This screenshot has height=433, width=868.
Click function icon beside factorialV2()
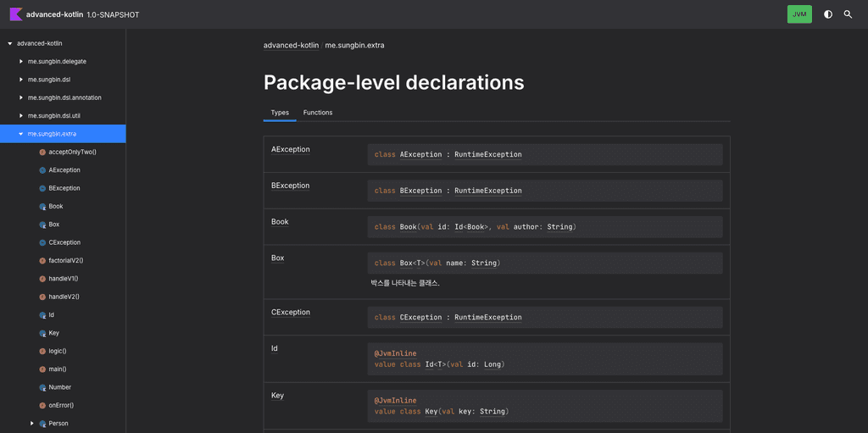click(x=42, y=261)
